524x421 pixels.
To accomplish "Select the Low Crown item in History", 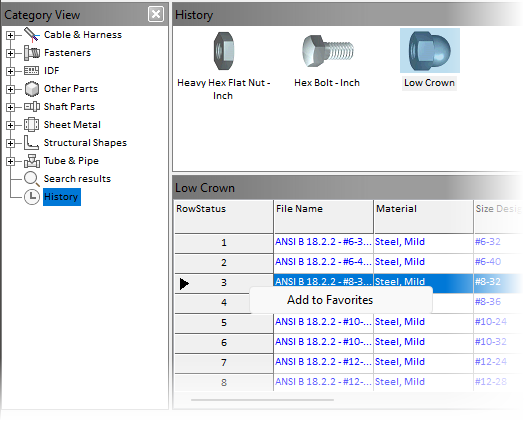I will pos(429,59).
